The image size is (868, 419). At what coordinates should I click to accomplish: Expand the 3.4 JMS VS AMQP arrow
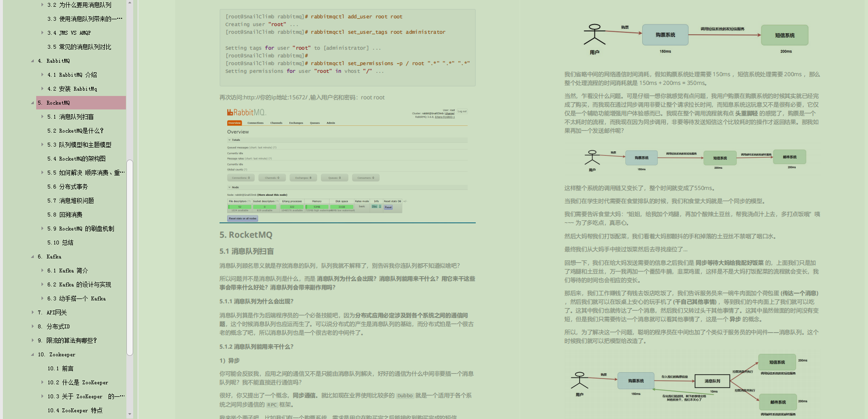click(42, 33)
